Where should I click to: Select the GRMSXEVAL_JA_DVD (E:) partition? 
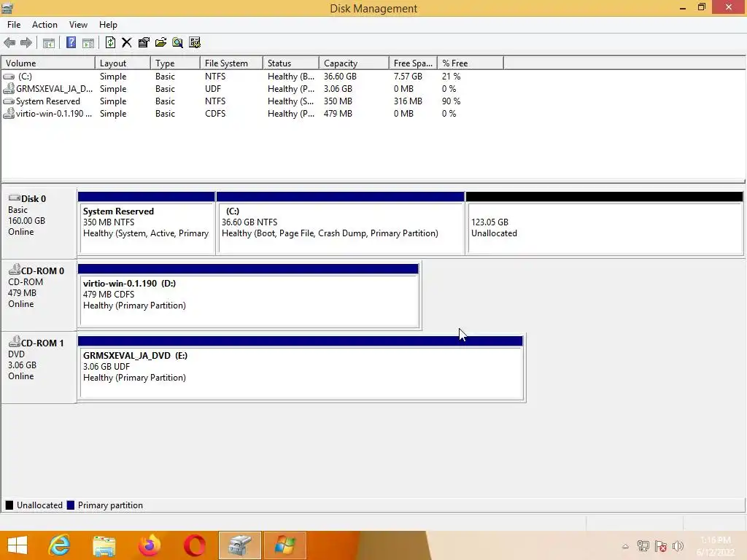point(301,368)
